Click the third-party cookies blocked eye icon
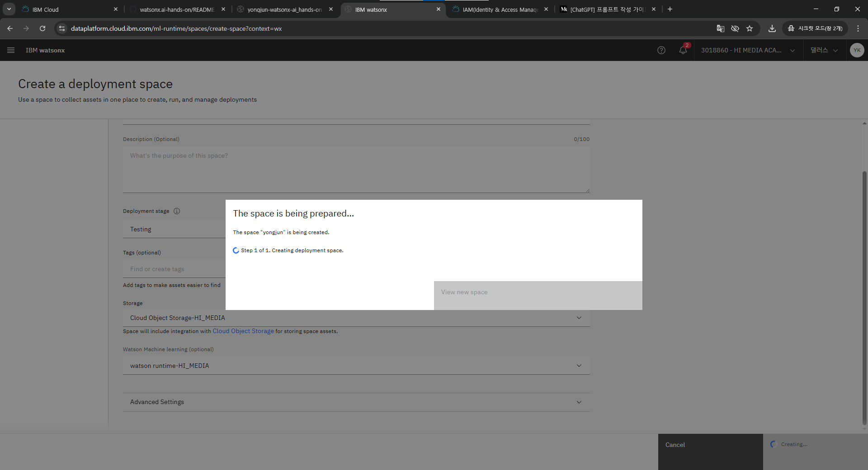This screenshot has height=470, width=868. (735, 28)
